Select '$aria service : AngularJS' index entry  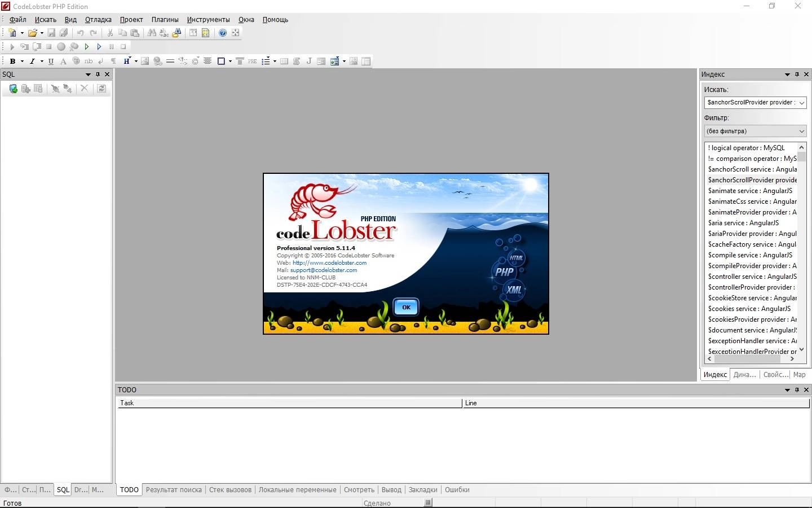pos(752,223)
